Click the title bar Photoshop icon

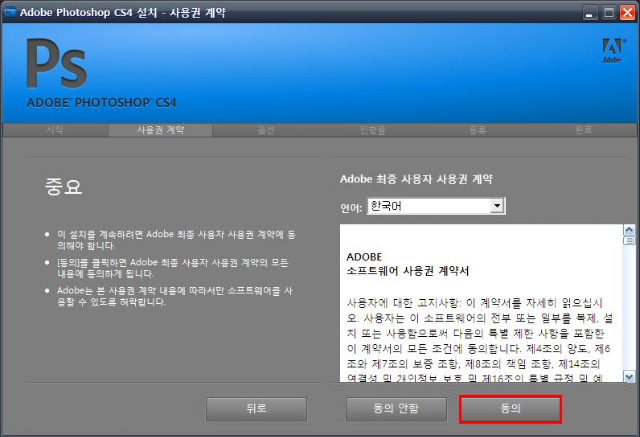click(x=9, y=12)
